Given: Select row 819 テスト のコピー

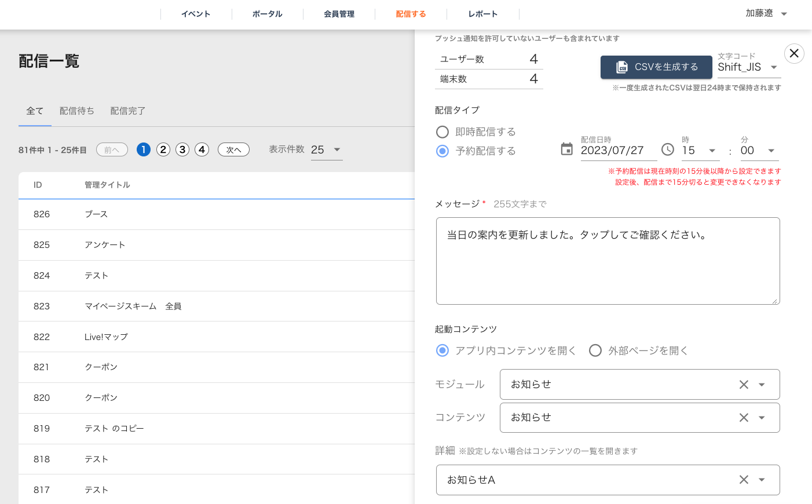Looking at the screenshot, I should [217, 429].
